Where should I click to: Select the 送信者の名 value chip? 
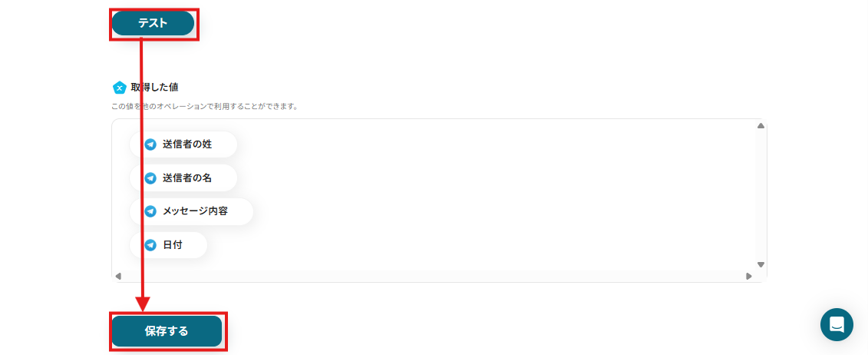tap(183, 178)
